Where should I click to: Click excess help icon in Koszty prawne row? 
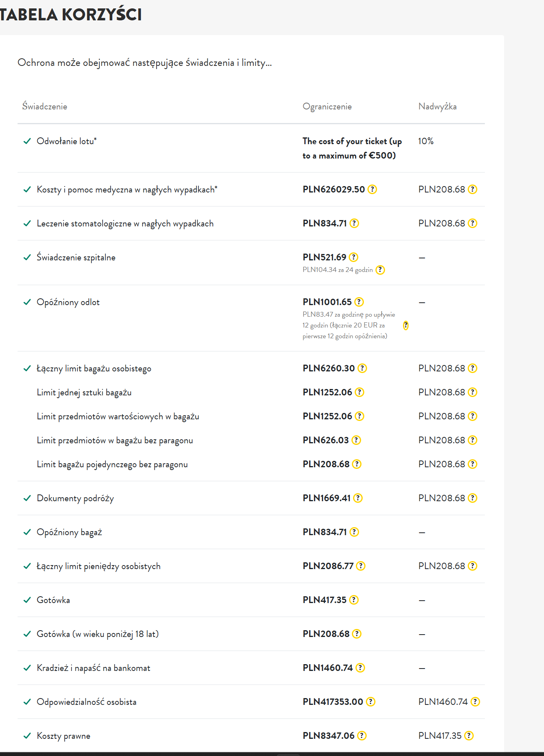[x=469, y=736]
